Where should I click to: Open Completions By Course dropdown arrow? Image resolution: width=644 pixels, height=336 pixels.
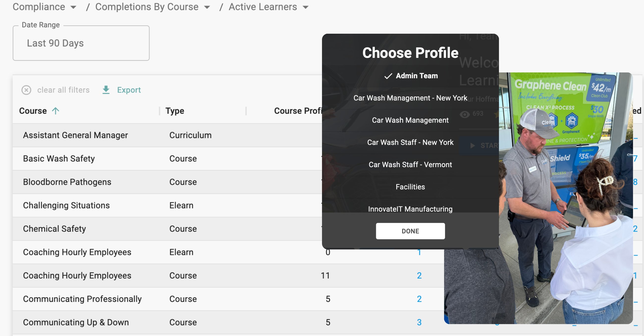[207, 7]
